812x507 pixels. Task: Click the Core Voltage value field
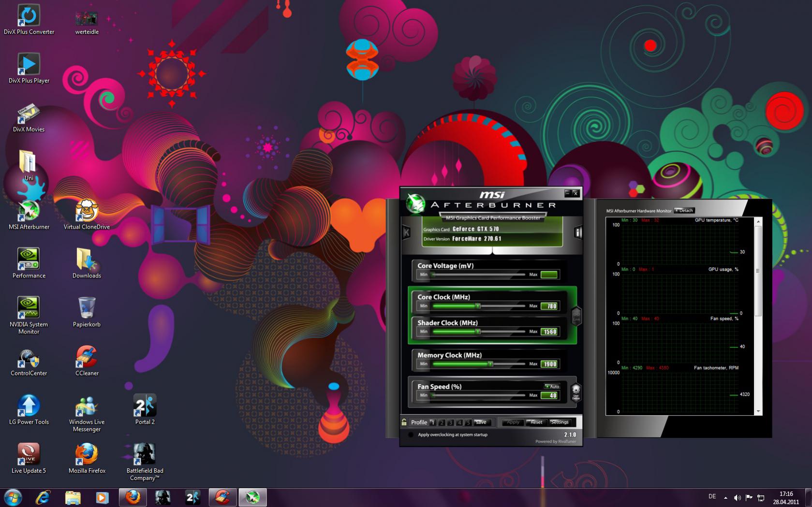(549, 275)
